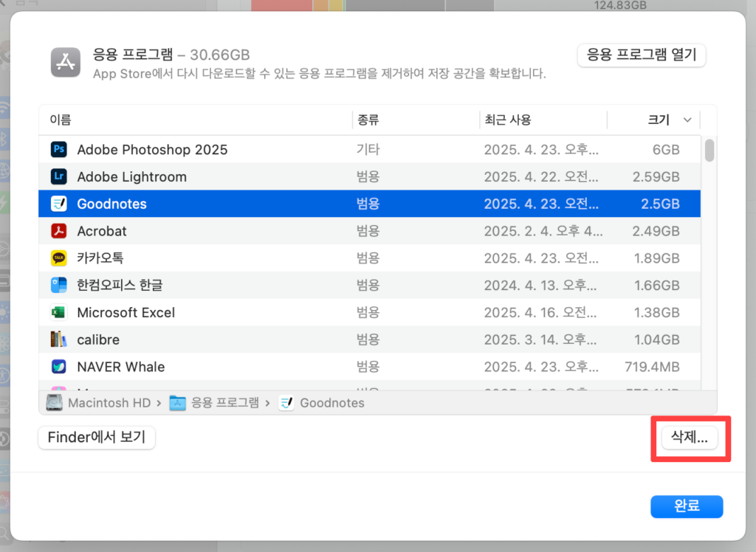Click the Goodnotes icon in selected row
This screenshot has height=552, width=756.
pos(59,204)
